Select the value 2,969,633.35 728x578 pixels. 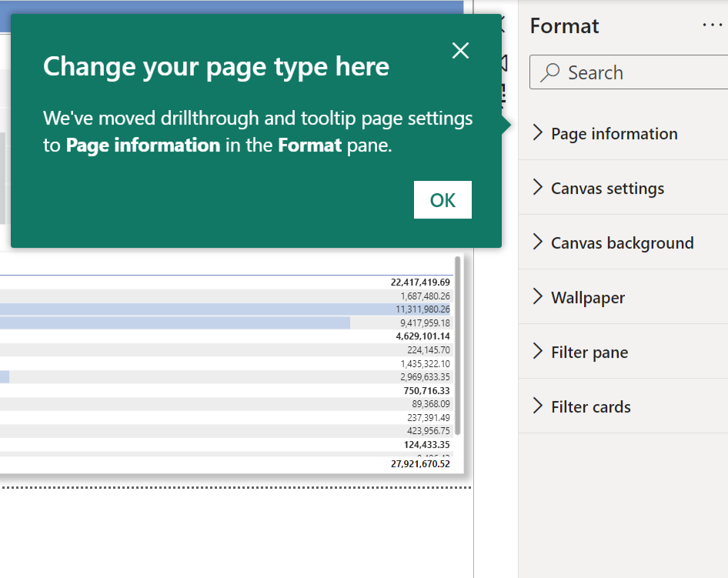(426, 377)
